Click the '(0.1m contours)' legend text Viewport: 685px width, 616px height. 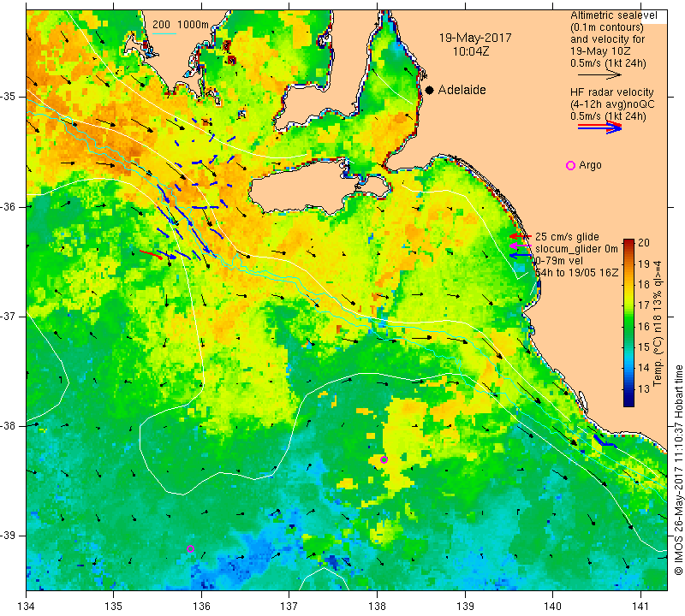[x=607, y=27]
